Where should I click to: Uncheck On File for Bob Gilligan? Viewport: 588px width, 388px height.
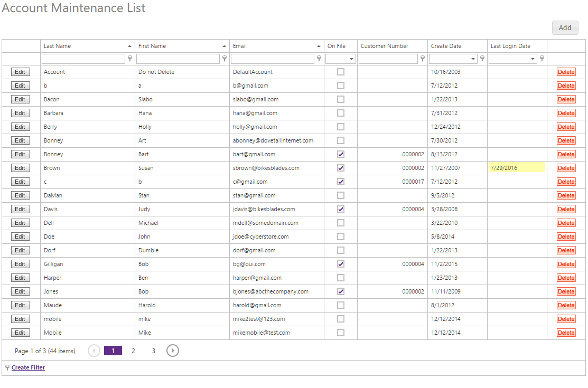[341, 264]
